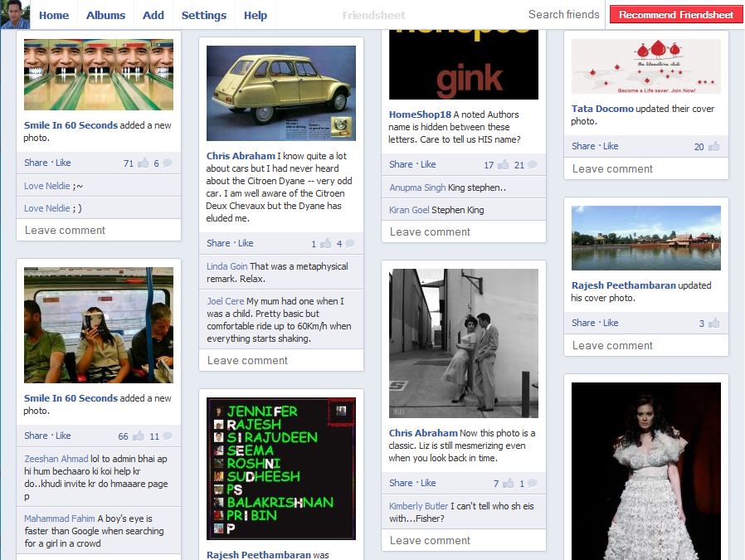Open the white gown runway model photo
The image size is (745, 560).
coord(646,471)
